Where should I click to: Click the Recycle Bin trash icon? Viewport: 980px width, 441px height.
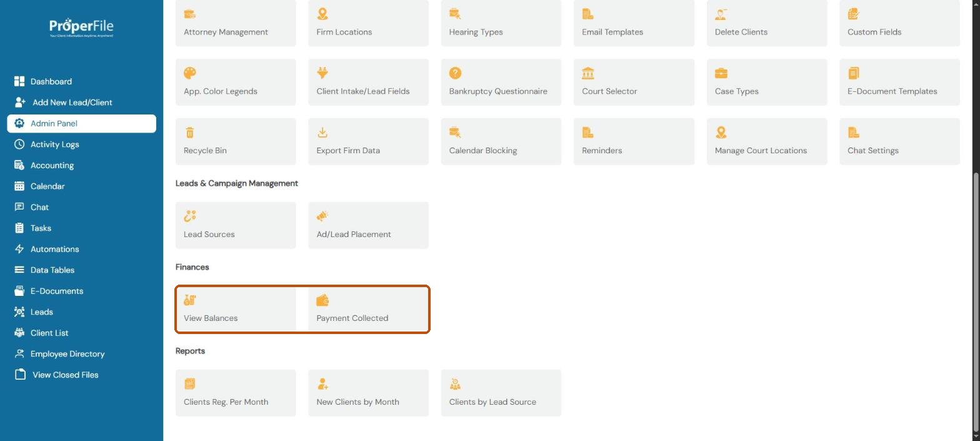coord(190,133)
